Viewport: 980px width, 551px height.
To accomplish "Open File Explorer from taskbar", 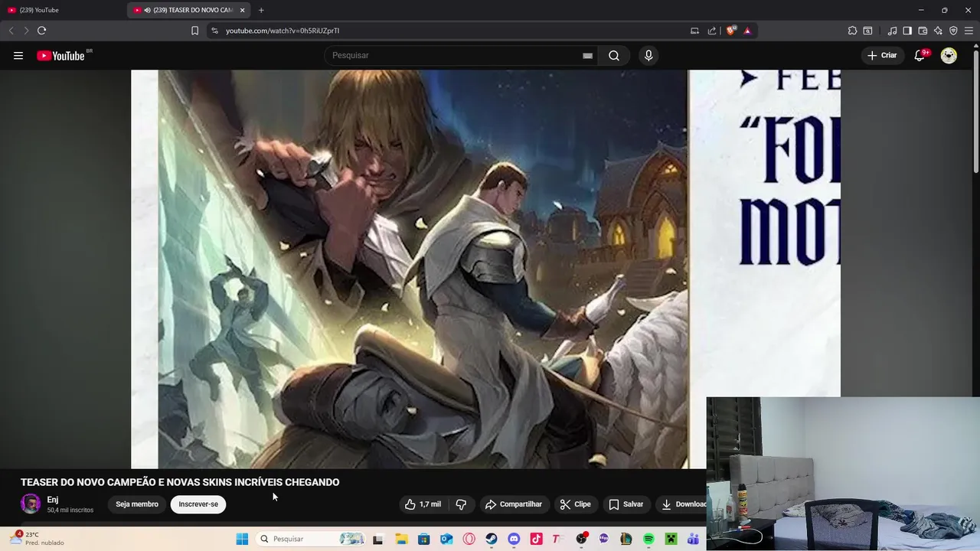I will point(401,539).
